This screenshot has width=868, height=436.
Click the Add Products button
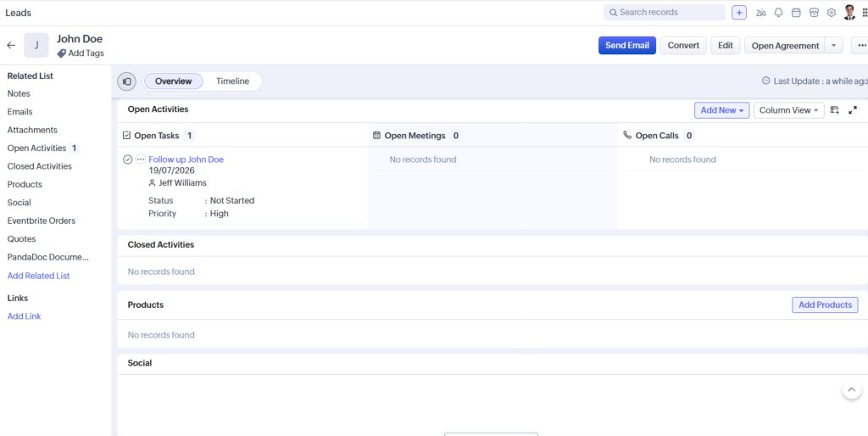pos(825,305)
